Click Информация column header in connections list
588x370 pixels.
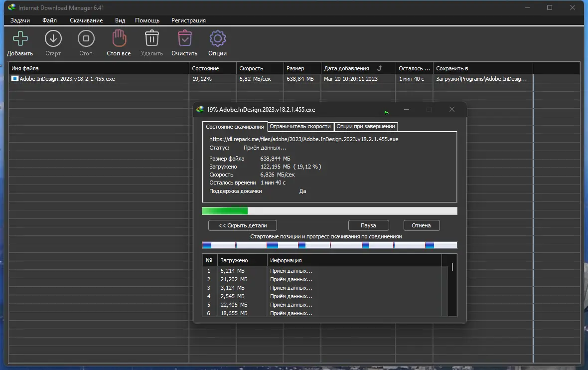(x=354, y=260)
